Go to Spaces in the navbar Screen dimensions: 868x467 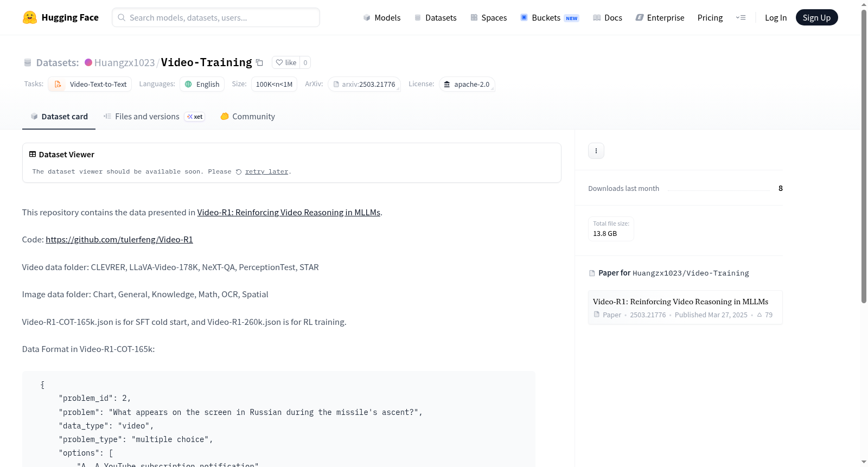(x=489, y=17)
